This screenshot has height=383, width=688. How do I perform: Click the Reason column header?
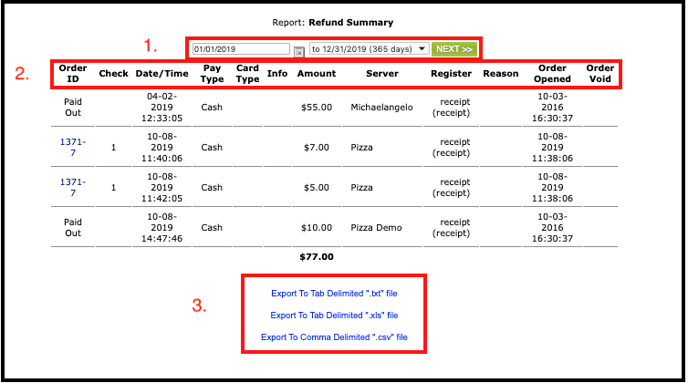(x=501, y=74)
